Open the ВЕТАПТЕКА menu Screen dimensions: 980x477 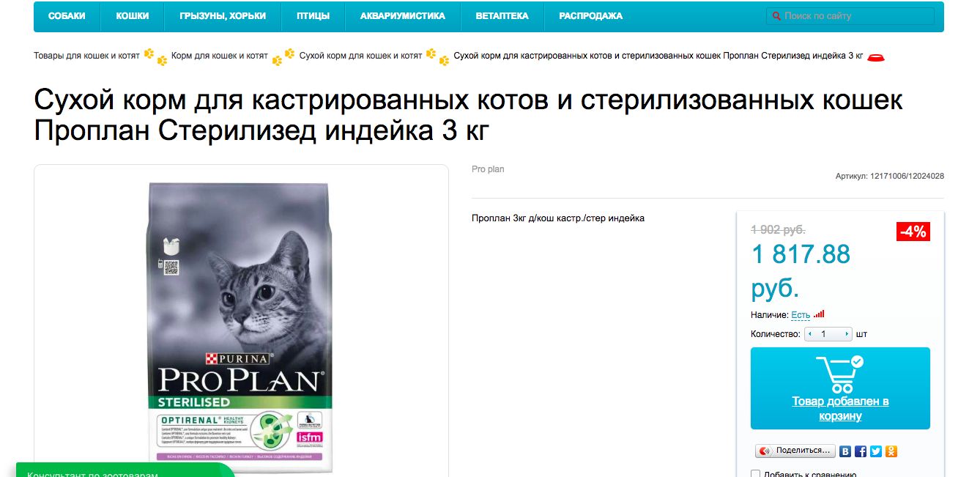[x=502, y=16]
